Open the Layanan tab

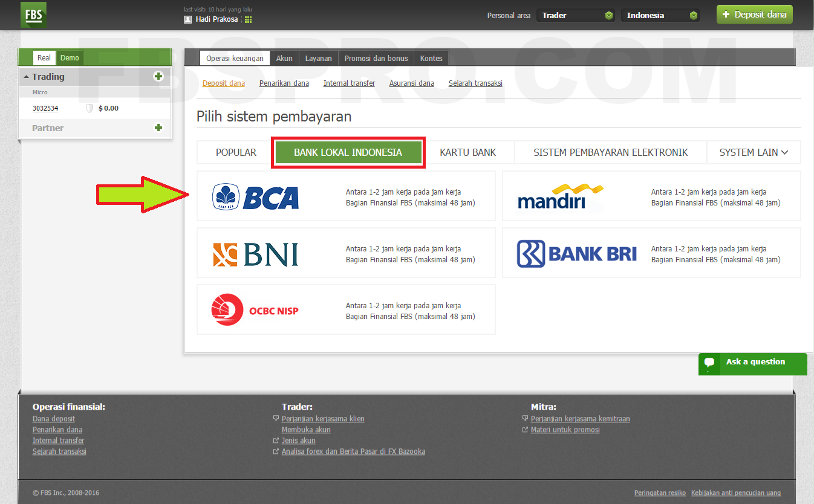[319, 59]
